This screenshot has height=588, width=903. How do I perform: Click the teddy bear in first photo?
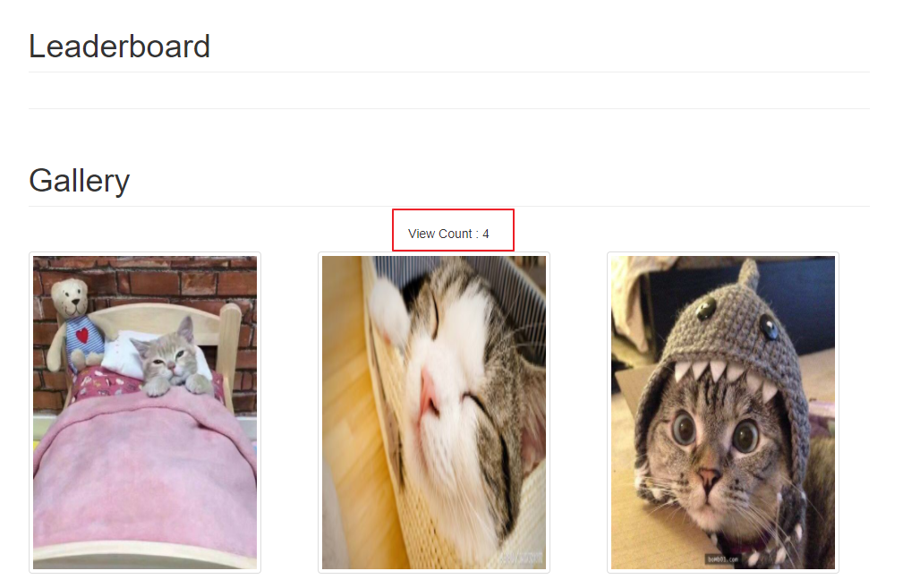tap(73, 322)
